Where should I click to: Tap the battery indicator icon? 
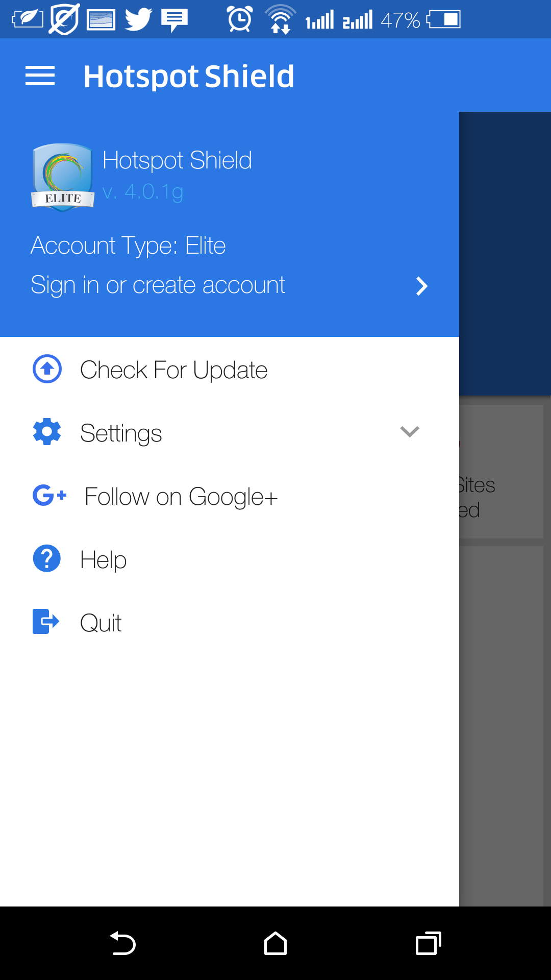pos(444,19)
